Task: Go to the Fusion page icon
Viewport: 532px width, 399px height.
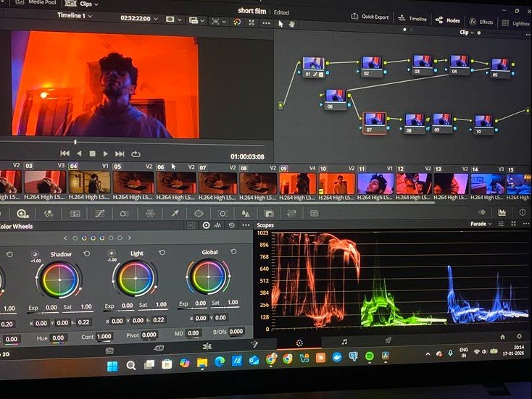Action: [x=254, y=345]
